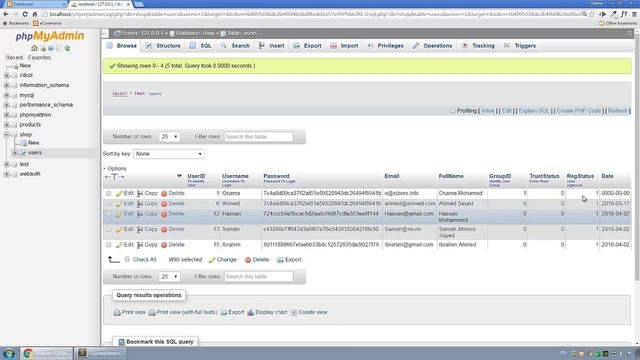Click the Edit pencil icon for Ahmed
640x360 pixels.
coord(119,204)
